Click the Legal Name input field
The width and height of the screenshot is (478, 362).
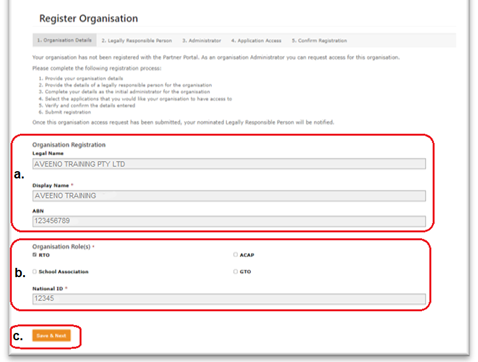click(x=229, y=164)
